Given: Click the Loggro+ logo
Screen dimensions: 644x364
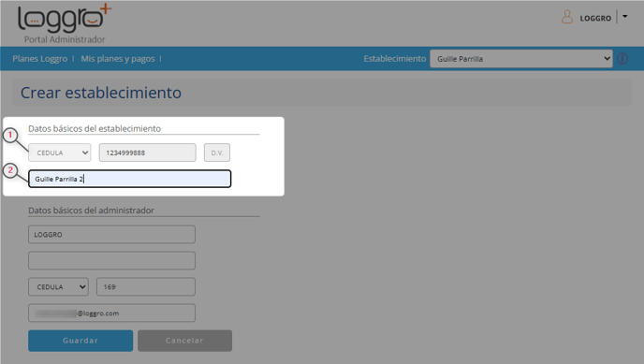Looking at the screenshot, I should pos(65,23).
